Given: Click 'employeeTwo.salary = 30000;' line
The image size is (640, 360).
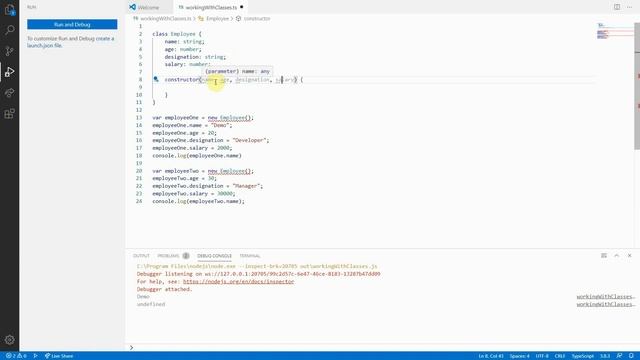Looking at the screenshot, I should pyautogui.click(x=194, y=193).
